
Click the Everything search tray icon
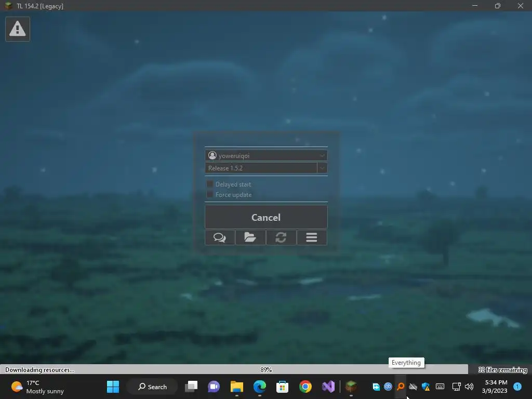pos(401,387)
